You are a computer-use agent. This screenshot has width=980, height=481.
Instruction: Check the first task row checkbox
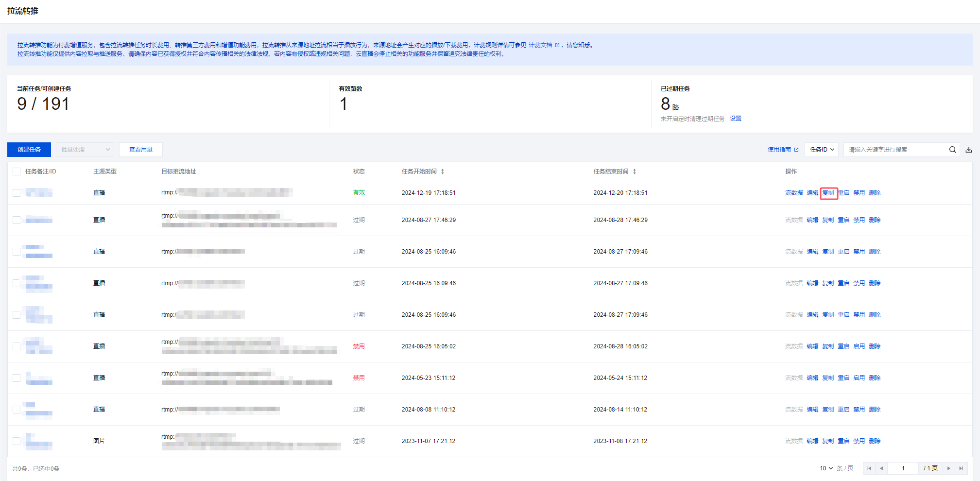(17, 193)
